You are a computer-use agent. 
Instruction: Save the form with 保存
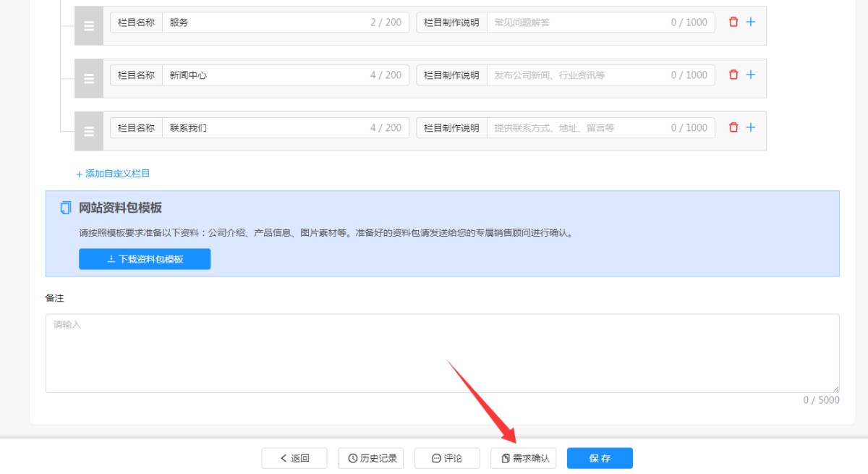pyautogui.click(x=600, y=458)
